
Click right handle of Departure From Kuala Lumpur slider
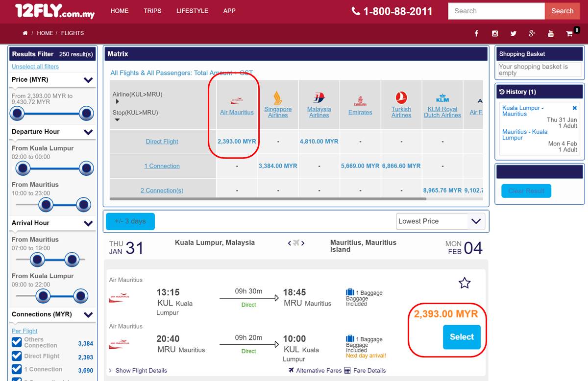[x=86, y=168]
